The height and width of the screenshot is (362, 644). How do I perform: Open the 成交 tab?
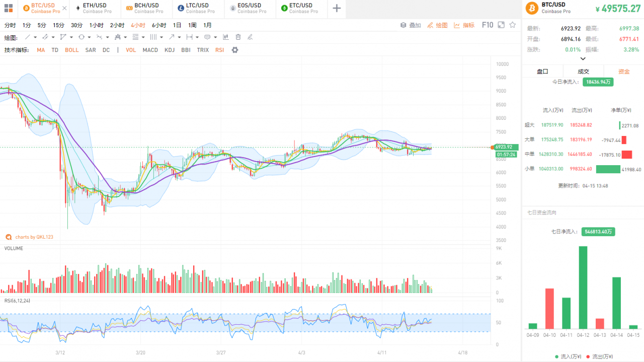click(x=583, y=71)
